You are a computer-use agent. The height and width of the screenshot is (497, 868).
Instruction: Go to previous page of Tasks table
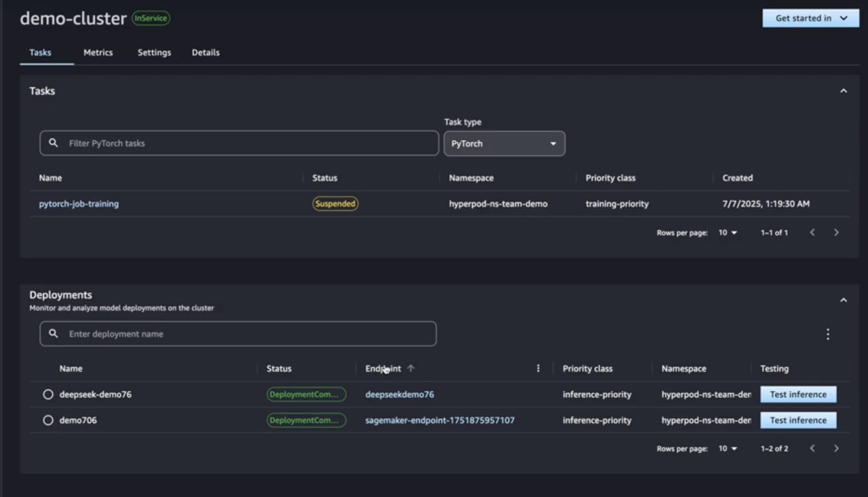[812, 232]
